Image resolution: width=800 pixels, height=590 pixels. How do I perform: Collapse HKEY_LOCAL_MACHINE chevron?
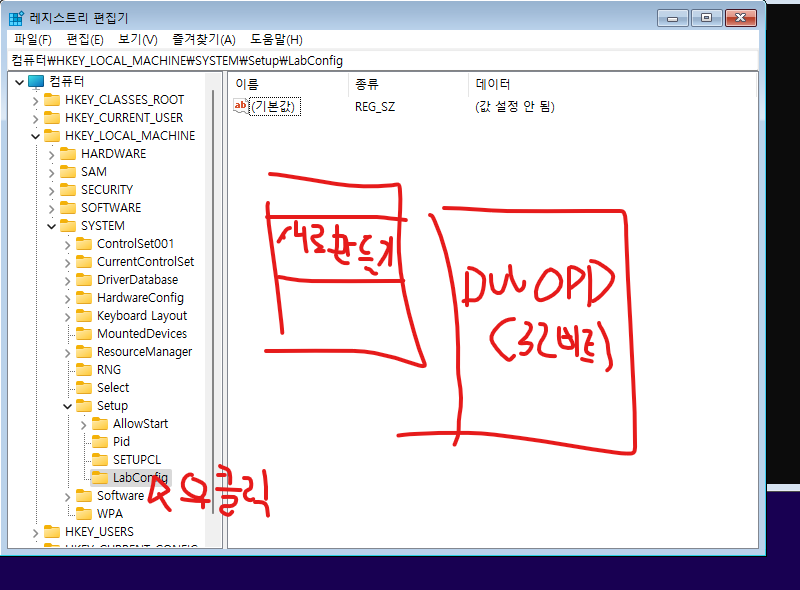(35, 136)
